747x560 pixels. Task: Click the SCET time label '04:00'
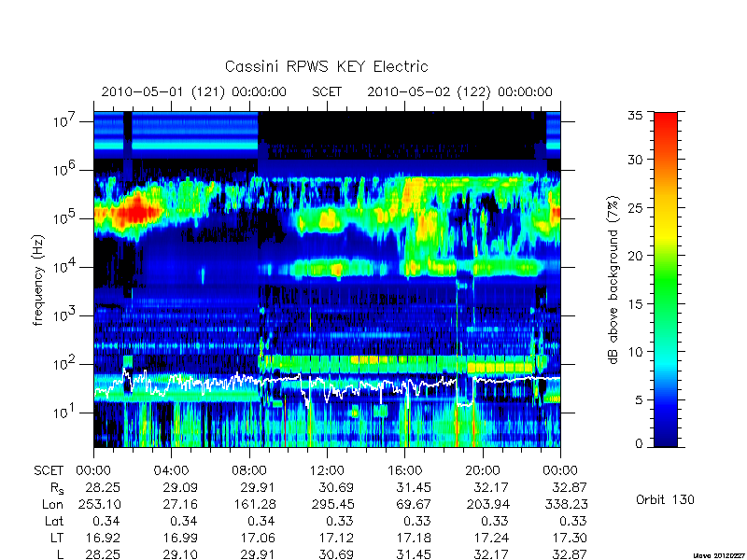(172, 470)
